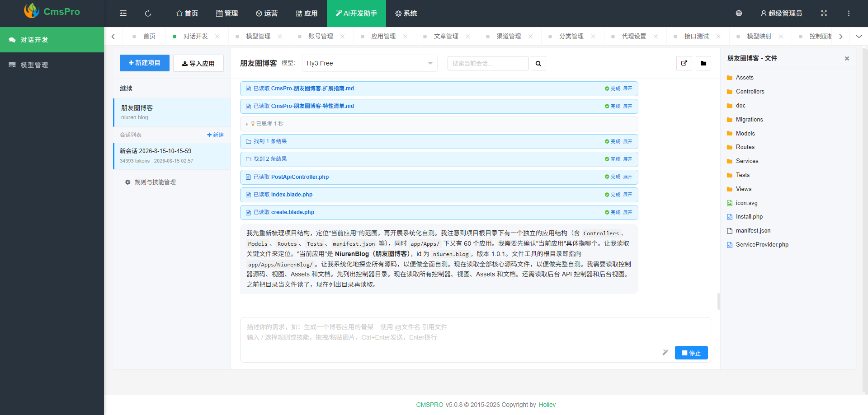The width and height of the screenshot is (868, 415).
Task: Open the 应用 top menu
Action: (307, 14)
